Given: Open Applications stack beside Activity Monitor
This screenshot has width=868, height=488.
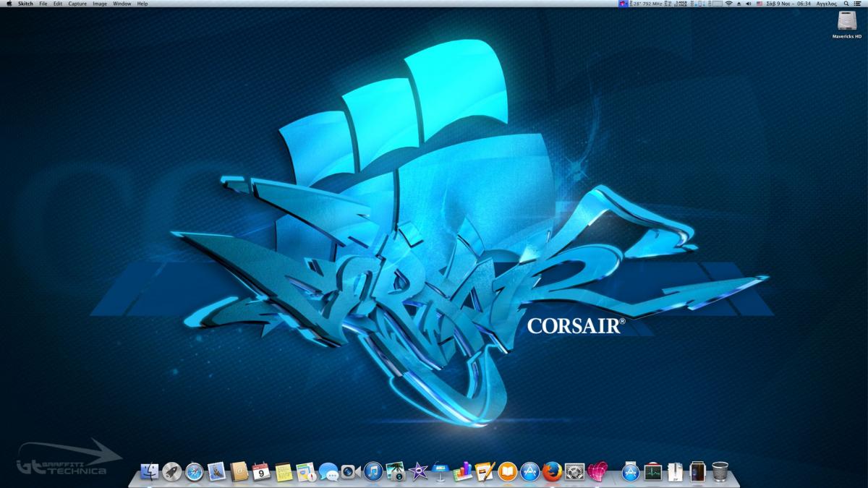Looking at the screenshot, I should point(631,472).
